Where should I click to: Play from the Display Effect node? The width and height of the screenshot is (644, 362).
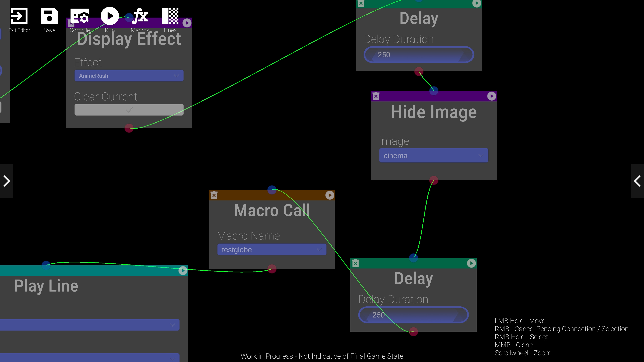187,23
